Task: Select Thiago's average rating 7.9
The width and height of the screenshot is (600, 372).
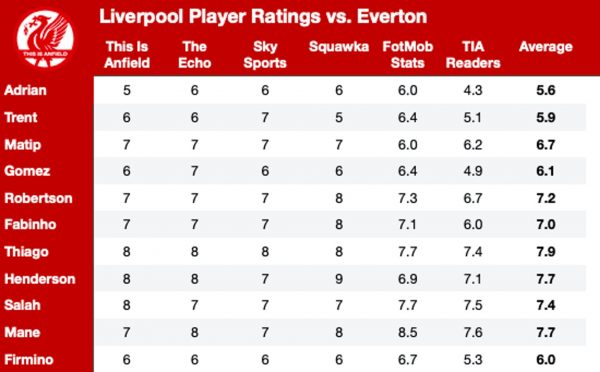Action: tap(546, 252)
